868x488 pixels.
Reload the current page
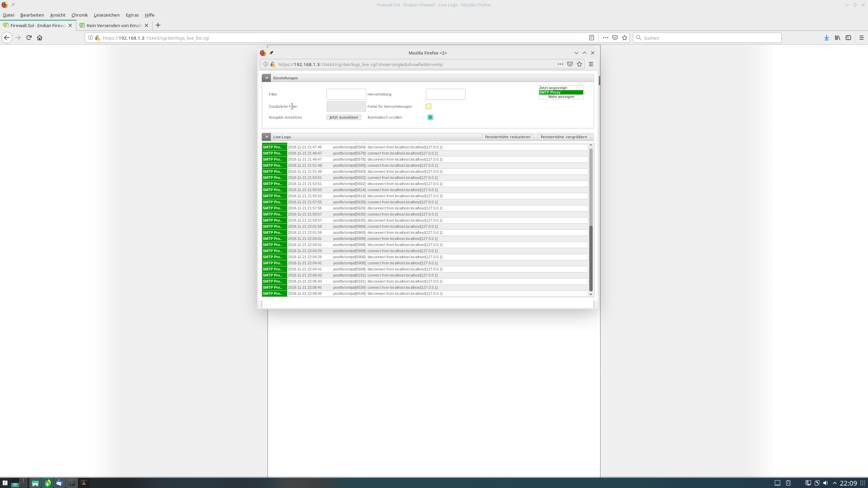[x=29, y=38]
